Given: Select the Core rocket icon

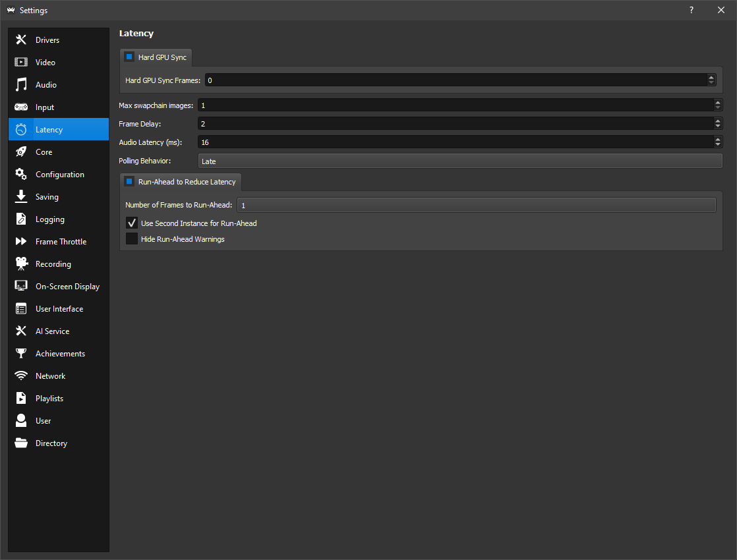Looking at the screenshot, I should pos(21,152).
